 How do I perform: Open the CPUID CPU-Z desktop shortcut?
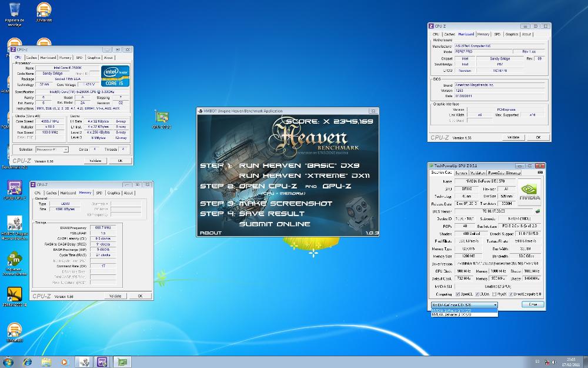click(15, 190)
